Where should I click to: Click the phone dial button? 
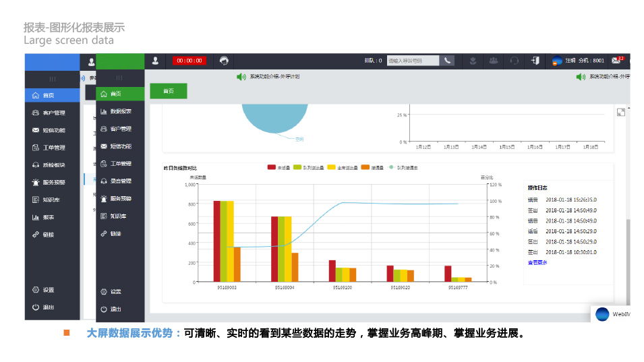(x=447, y=61)
